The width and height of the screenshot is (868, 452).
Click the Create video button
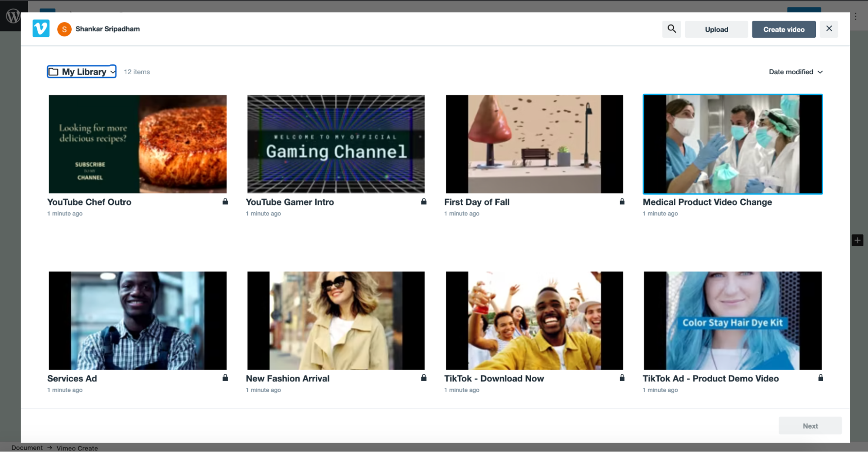(x=784, y=30)
